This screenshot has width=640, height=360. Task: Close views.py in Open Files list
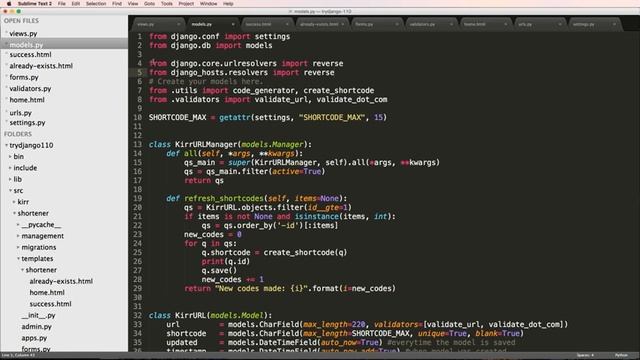click(x=6, y=33)
